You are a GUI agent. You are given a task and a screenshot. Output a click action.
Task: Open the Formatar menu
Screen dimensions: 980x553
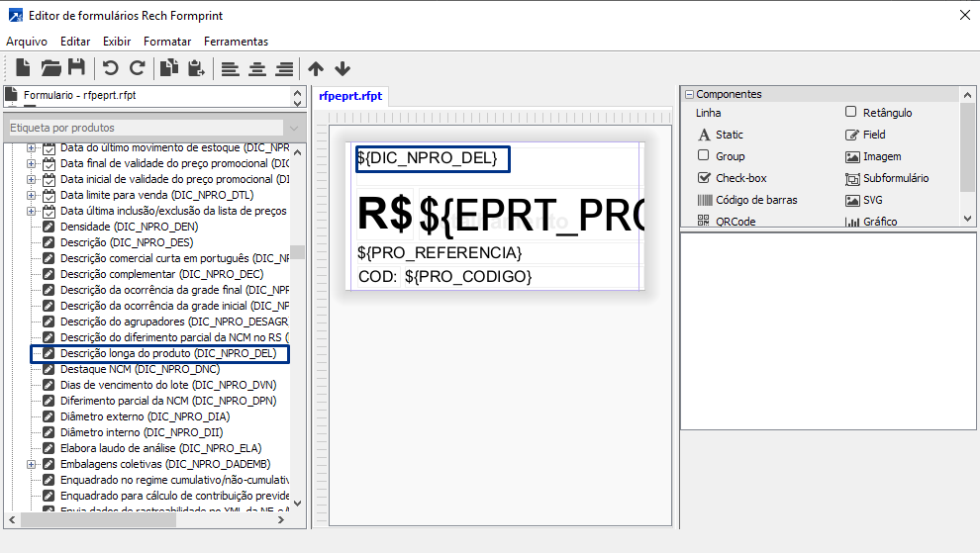coord(167,42)
